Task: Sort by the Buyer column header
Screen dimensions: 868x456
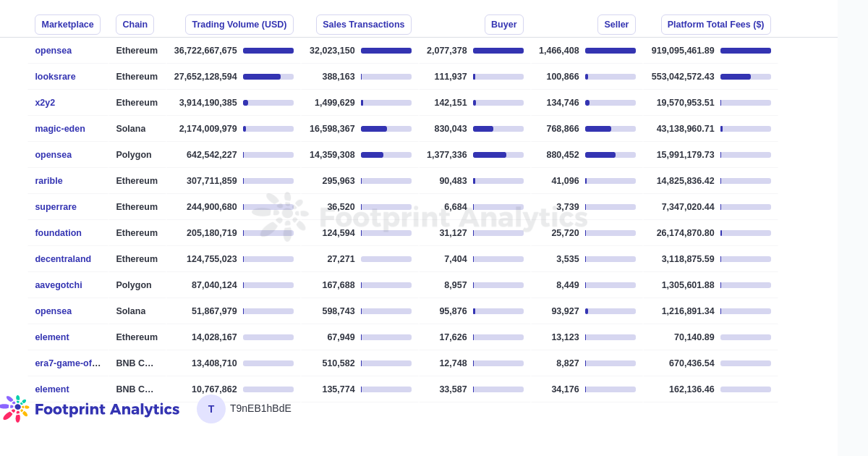Action: pos(504,25)
